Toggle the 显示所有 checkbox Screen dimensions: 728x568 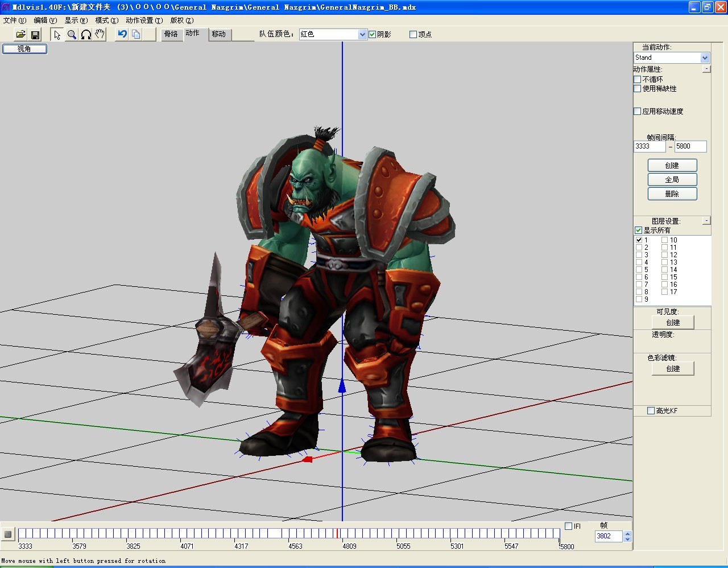click(x=639, y=231)
